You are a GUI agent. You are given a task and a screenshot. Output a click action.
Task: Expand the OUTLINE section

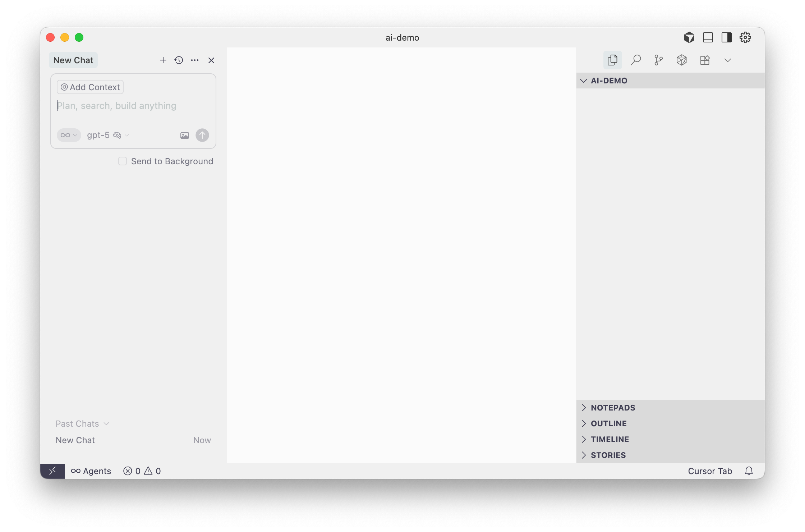[670, 423]
